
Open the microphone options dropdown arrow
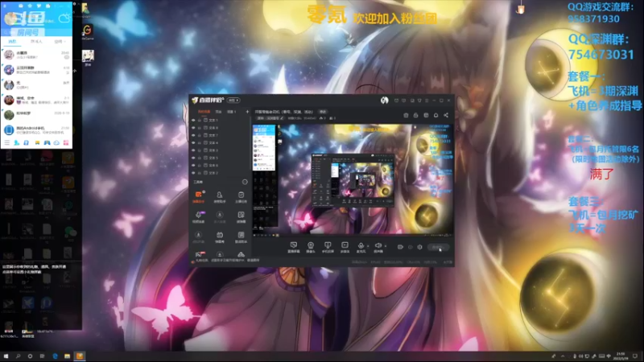point(368,246)
